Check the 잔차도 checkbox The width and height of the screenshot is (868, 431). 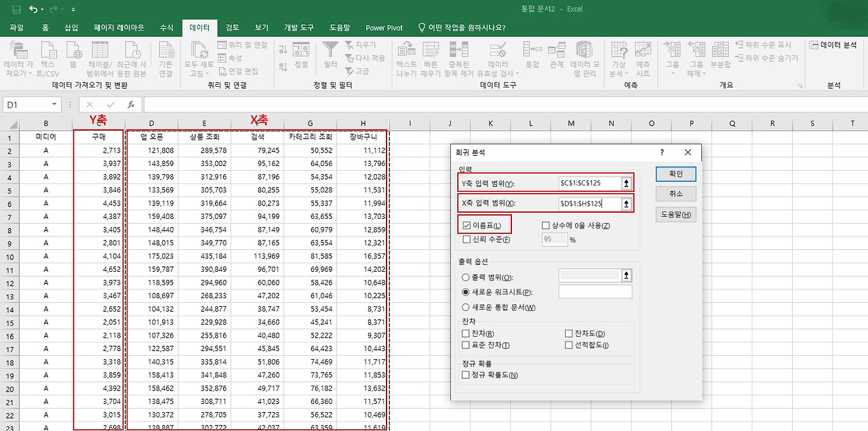pos(569,333)
